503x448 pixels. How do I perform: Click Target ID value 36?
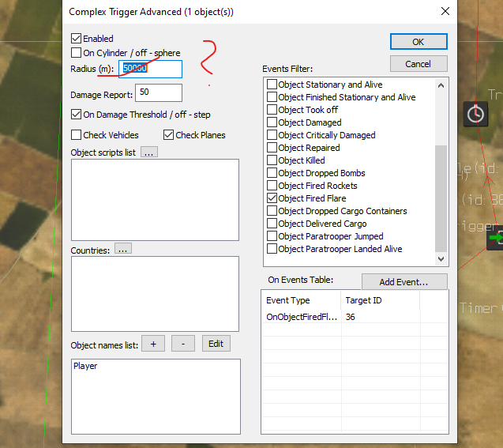point(351,317)
